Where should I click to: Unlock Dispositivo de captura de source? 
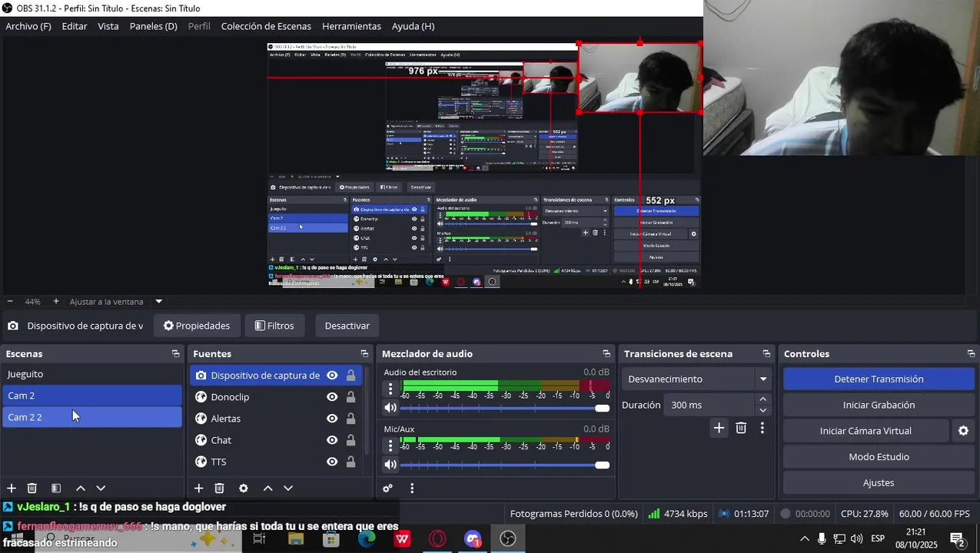(351, 376)
